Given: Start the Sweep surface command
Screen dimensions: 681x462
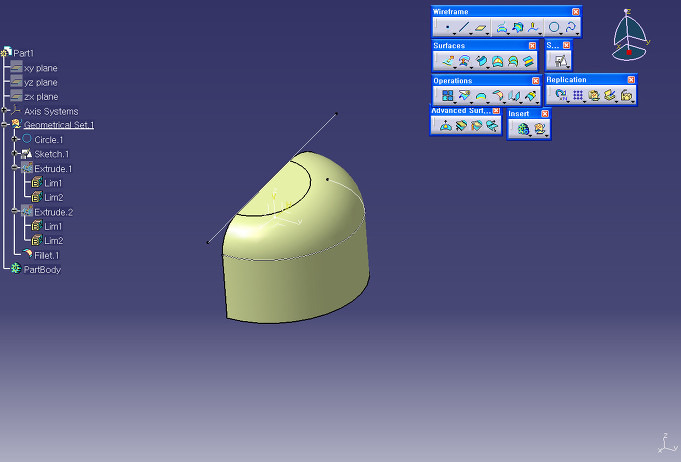Looking at the screenshot, I should point(481,61).
